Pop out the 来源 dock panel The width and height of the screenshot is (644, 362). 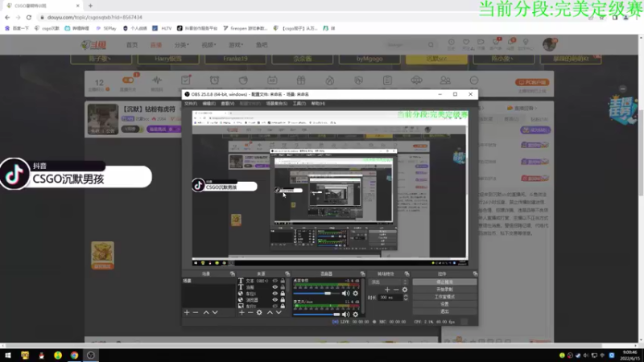(x=287, y=274)
